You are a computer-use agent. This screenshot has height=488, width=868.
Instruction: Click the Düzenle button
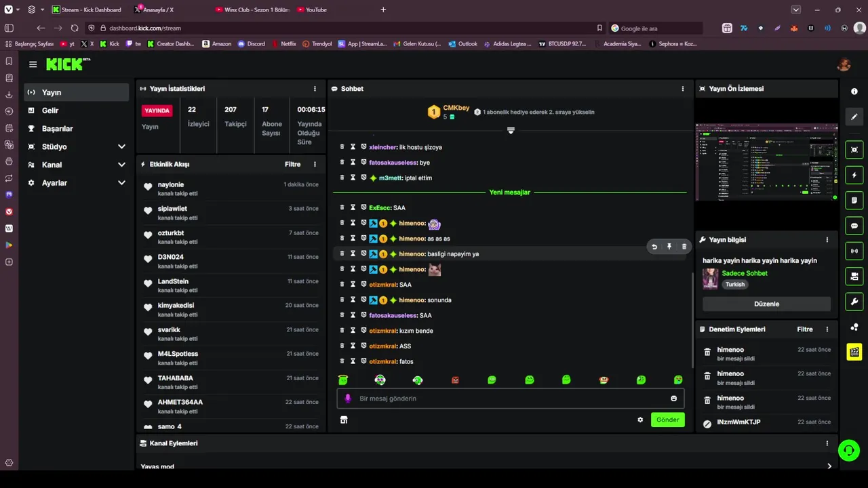[x=766, y=304]
